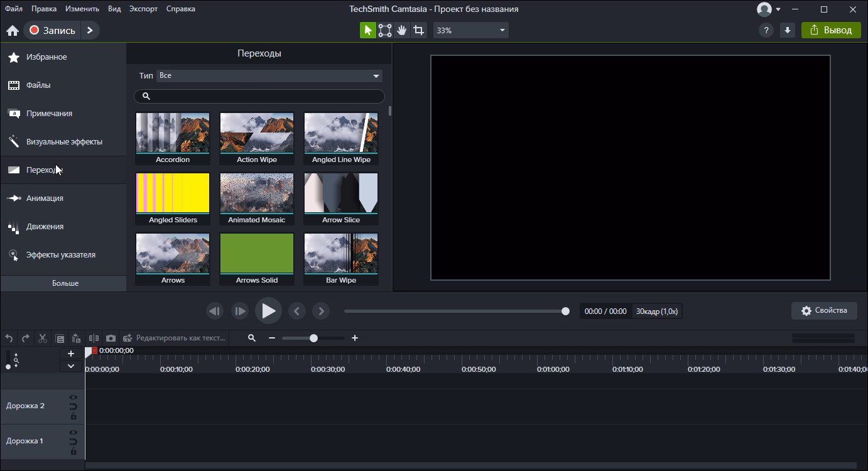Image resolution: width=868 pixels, height=471 pixels.
Task: Open the Экспорт menu
Action: pos(144,9)
